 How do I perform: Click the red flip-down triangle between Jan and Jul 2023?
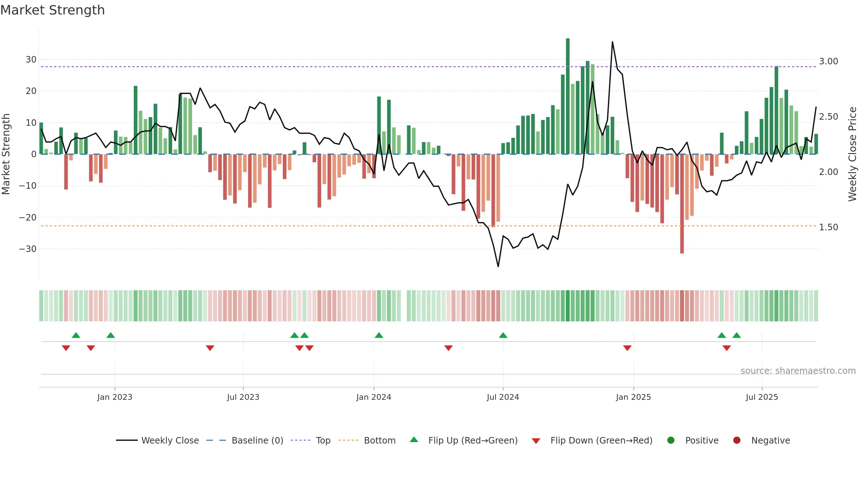(210, 348)
